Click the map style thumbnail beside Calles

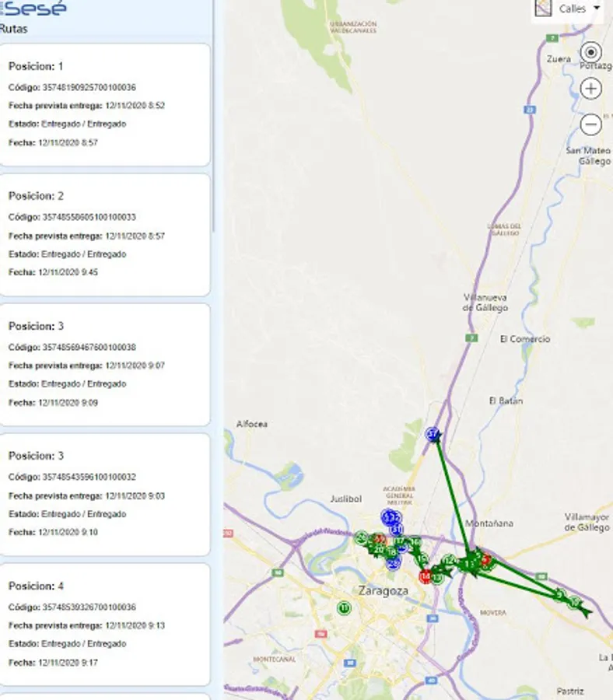(x=543, y=8)
